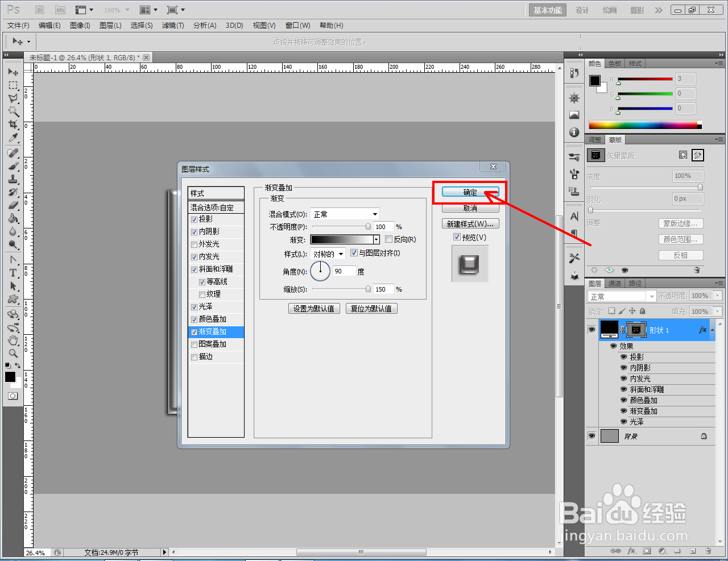
Task: Select the Hand tool
Action: 13,340
